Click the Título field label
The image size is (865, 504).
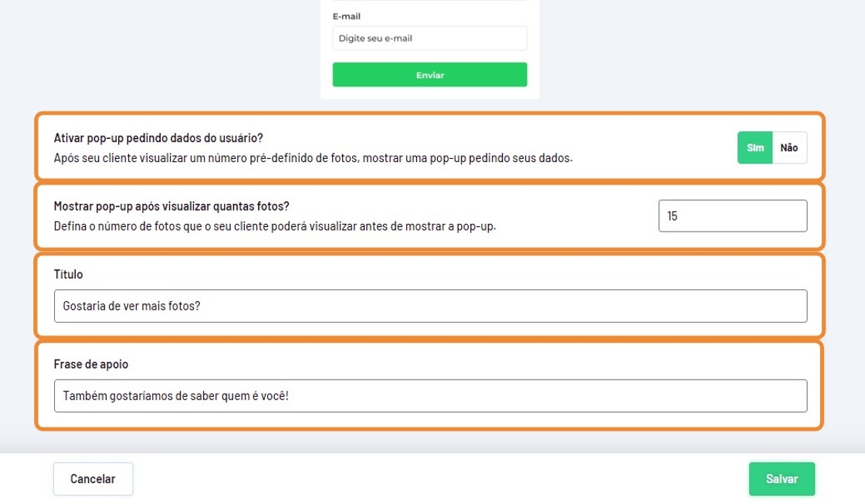pos(68,274)
